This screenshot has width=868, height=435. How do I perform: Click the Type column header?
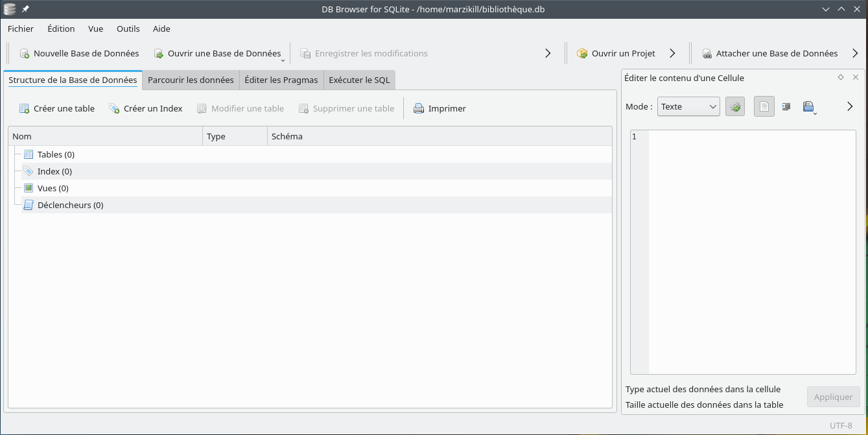point(235,136)
